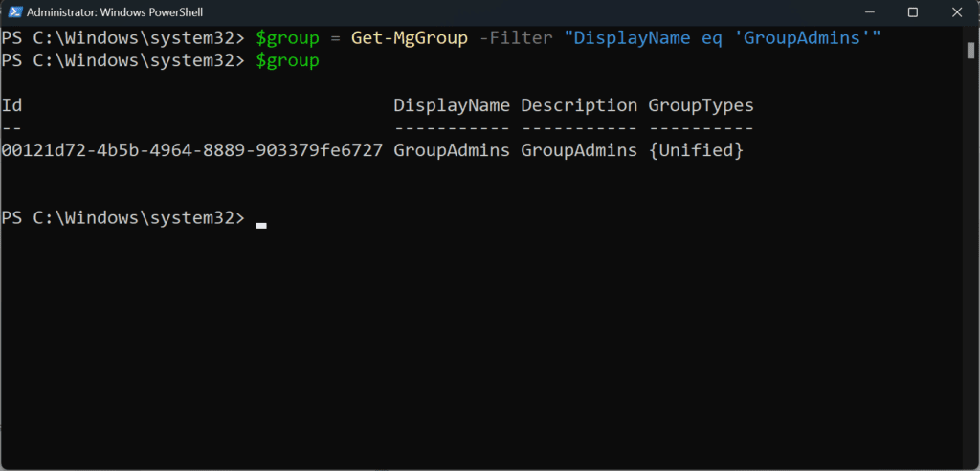Click $group on the second command line
This screenshot has width=980, height=471.
click(287, 60)
